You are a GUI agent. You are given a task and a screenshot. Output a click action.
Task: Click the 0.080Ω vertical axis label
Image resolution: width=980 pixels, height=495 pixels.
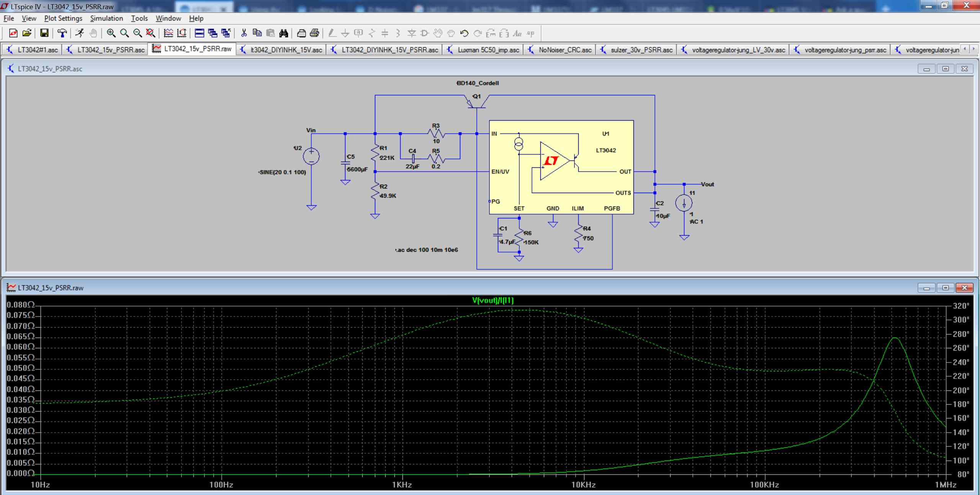click(21, 305)
